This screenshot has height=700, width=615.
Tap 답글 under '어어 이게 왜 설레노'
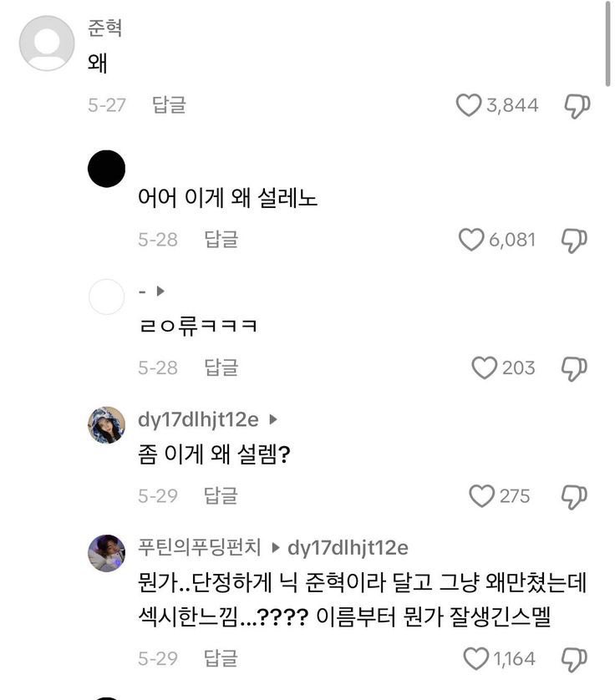pos(221,240)
